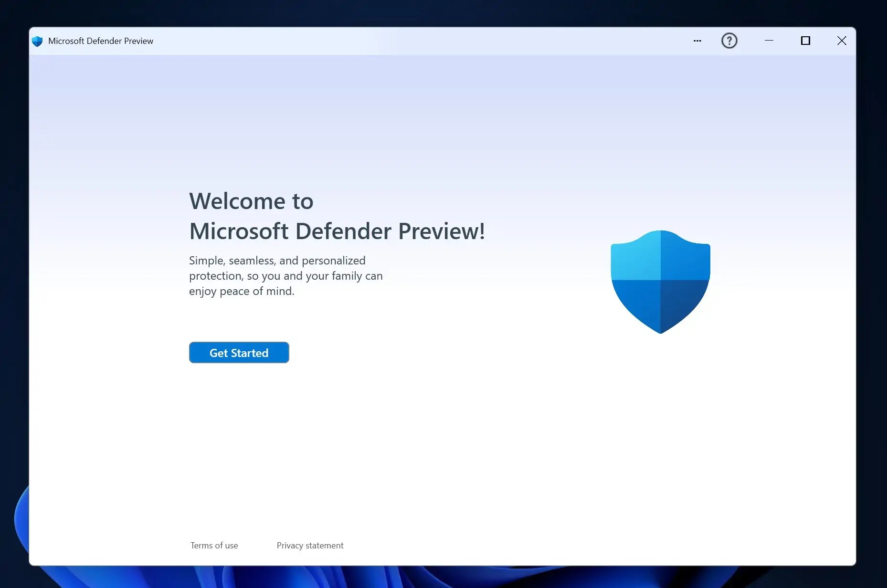
Task: View the Privacy statement document
Action: (310, 545)
